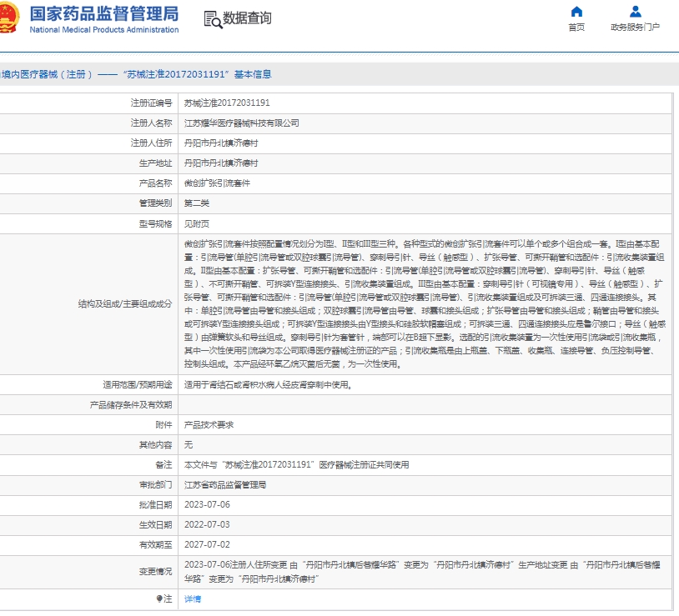Screen dimensions: 679x616
Task: Open the 详情 link in 注 row
Action: (x=193, y=599)
